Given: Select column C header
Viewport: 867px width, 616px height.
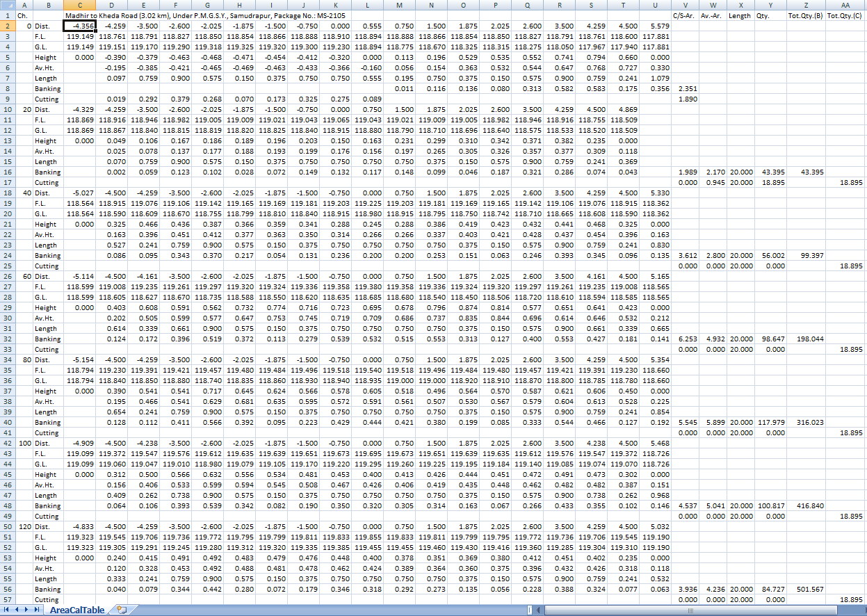Looking at the screenshot, I should click(x=79, y=4).
